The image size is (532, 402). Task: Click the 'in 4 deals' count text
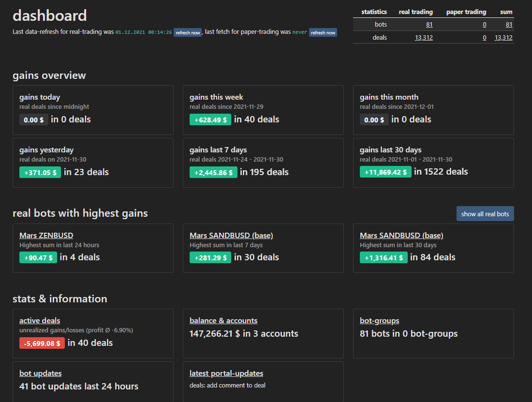click(80, 257)
